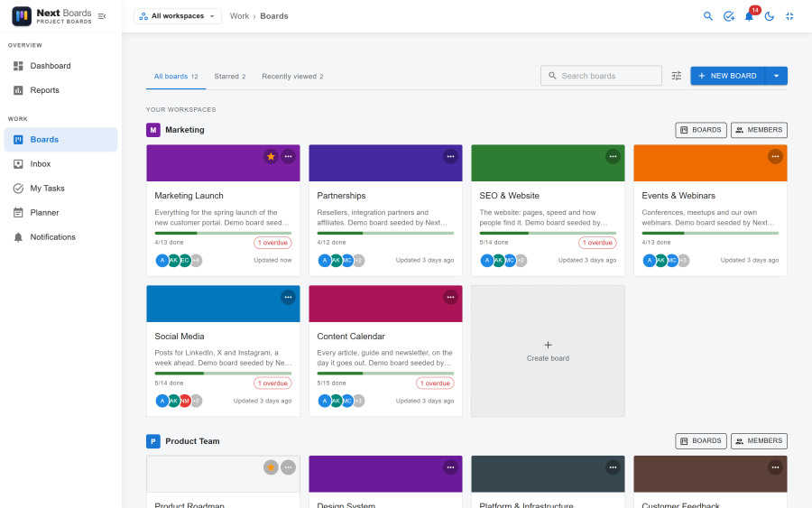Open the SEO & Website board title
Viewport: 812px width, 508px height.
(509, 196)
